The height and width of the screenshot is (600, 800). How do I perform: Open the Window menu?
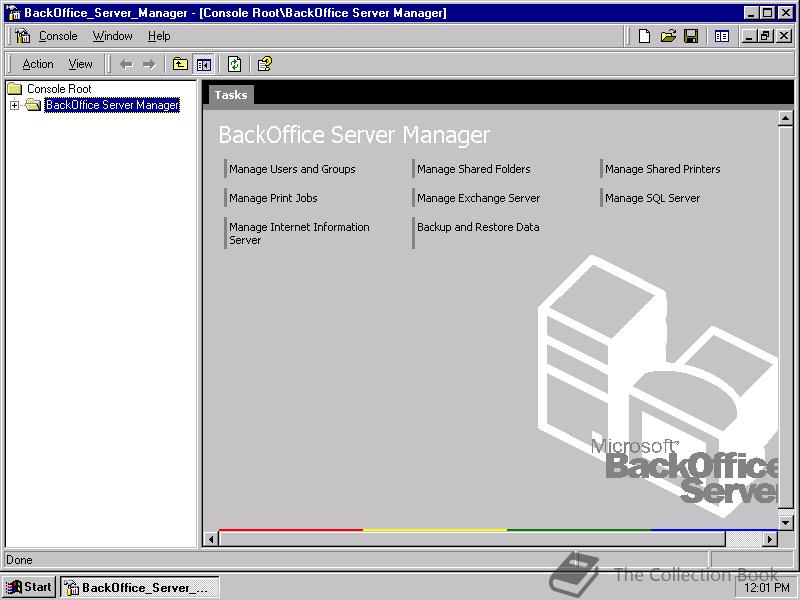point(112,36)
